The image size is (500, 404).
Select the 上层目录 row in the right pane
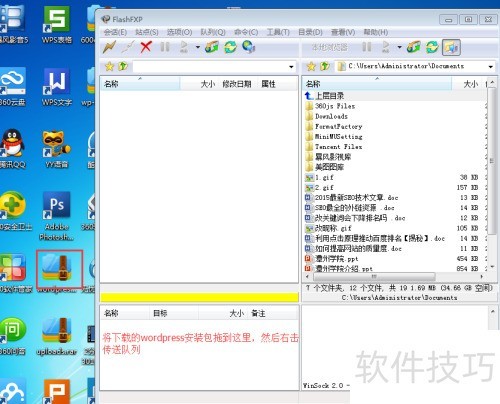394,96
